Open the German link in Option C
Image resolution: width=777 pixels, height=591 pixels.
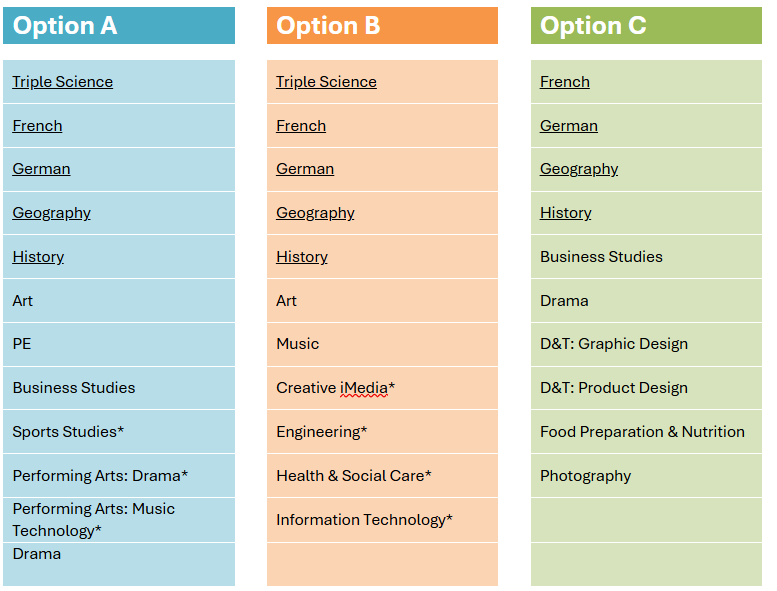[569, 126]
